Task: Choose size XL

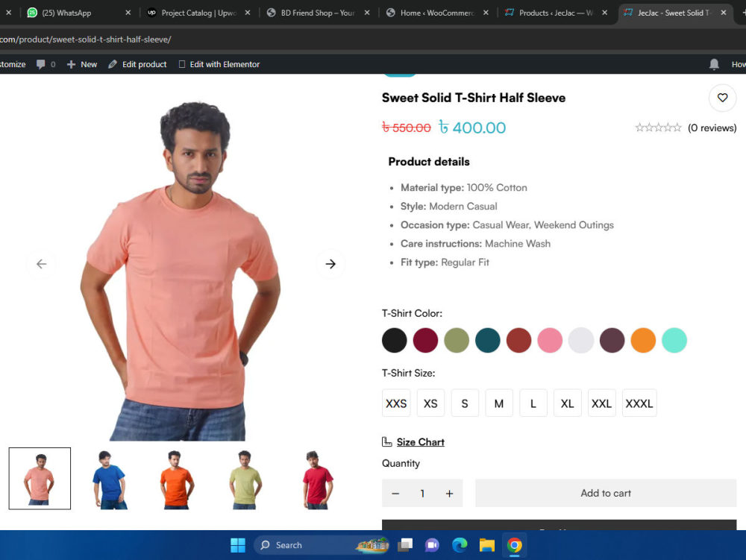Action: coord(568,403)
